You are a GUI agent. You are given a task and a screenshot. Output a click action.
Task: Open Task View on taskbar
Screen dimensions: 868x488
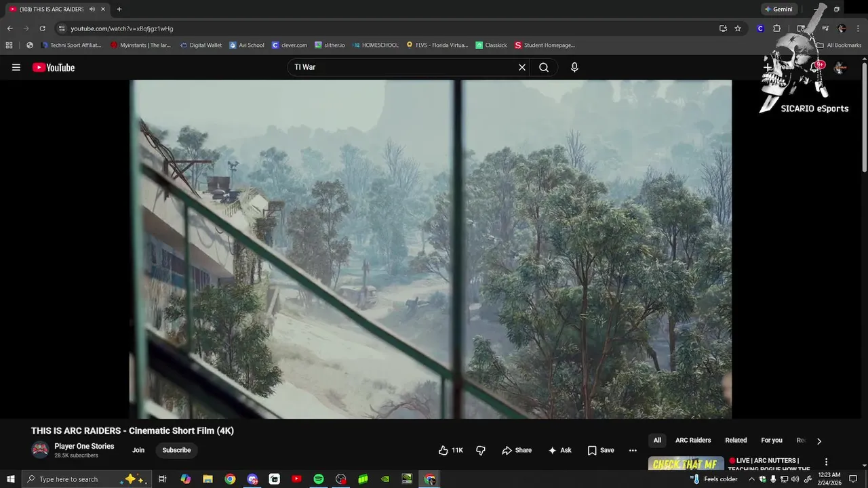(163, 479)
